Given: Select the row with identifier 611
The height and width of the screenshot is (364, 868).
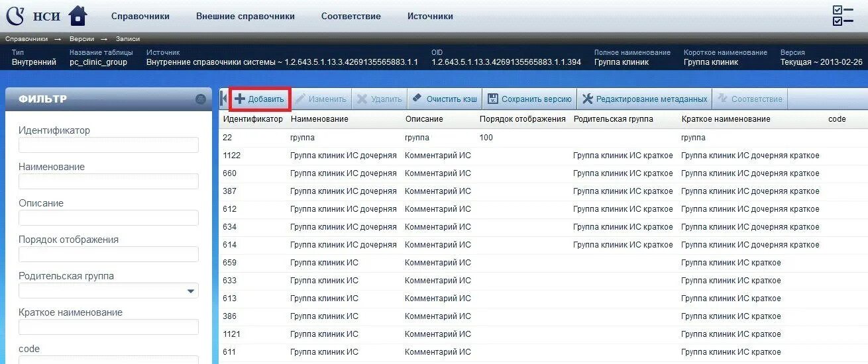Looking at the screenshot, I should (543, 352).
